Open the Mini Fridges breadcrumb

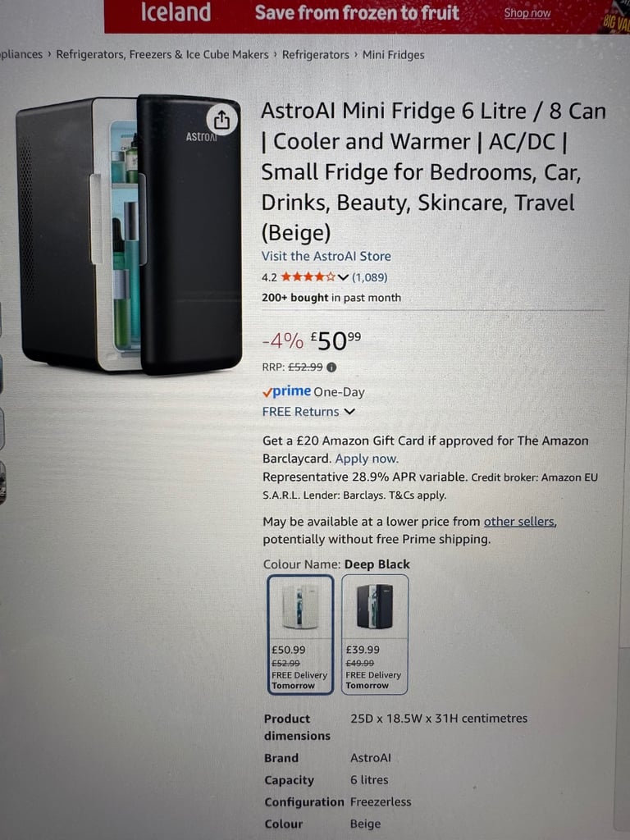(x=393, y=55)
